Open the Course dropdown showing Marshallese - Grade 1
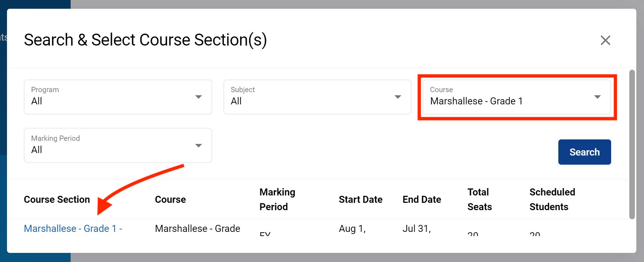Image resolution: width=644 pixels, height=262 pixels. point(516,97)
